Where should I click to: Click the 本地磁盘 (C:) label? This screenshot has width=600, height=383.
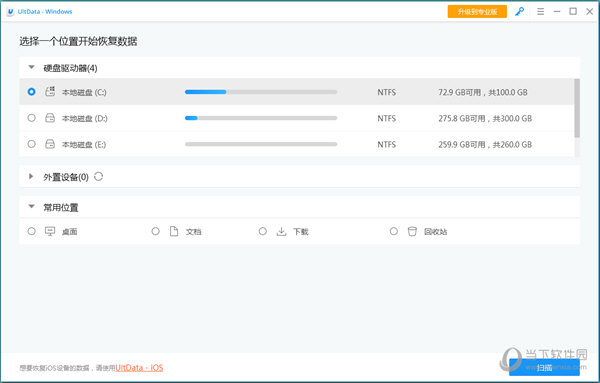(x=84, y=93)
